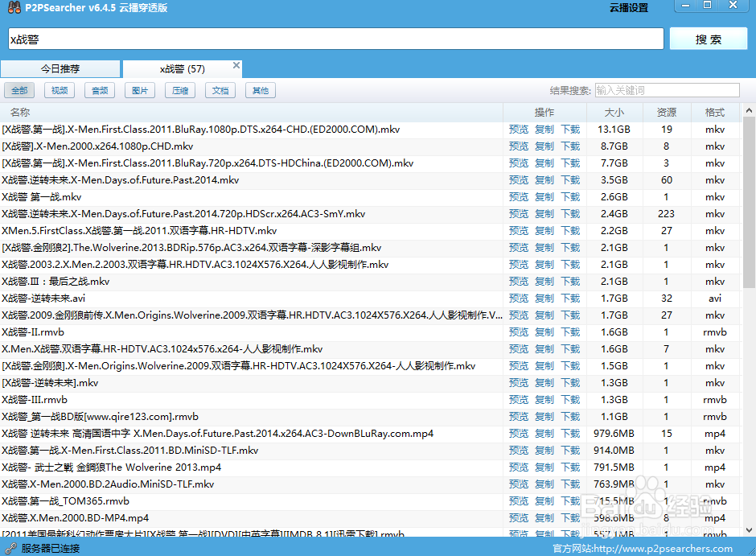Screen dimensions: 756x556
Task: Click the 搜索 search button
Action: [709, 39]
